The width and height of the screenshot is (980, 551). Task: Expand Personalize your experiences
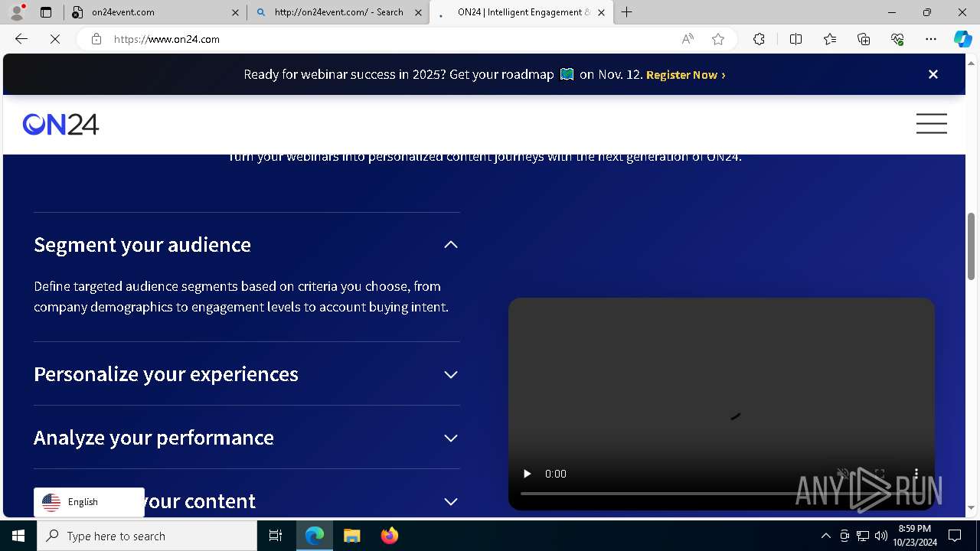451,375
